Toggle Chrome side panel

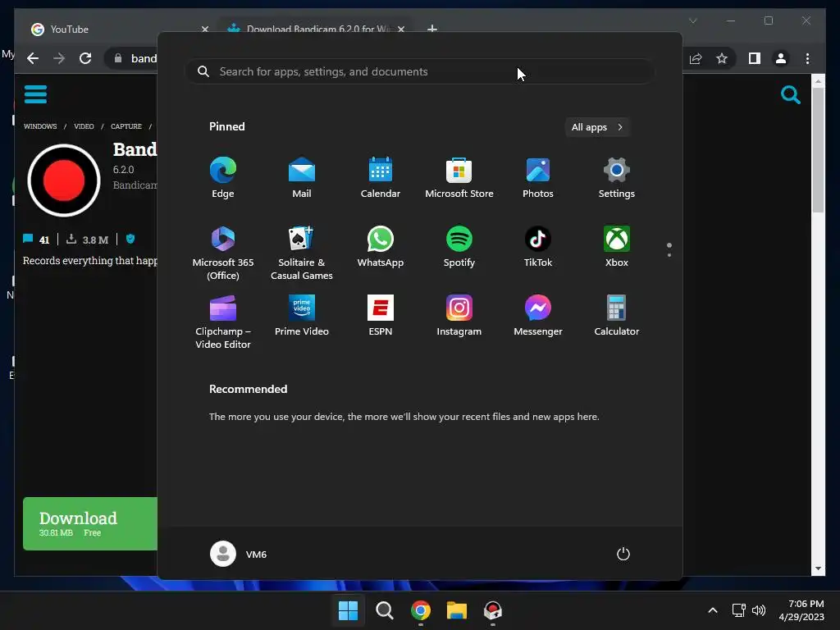pos(755,58)
